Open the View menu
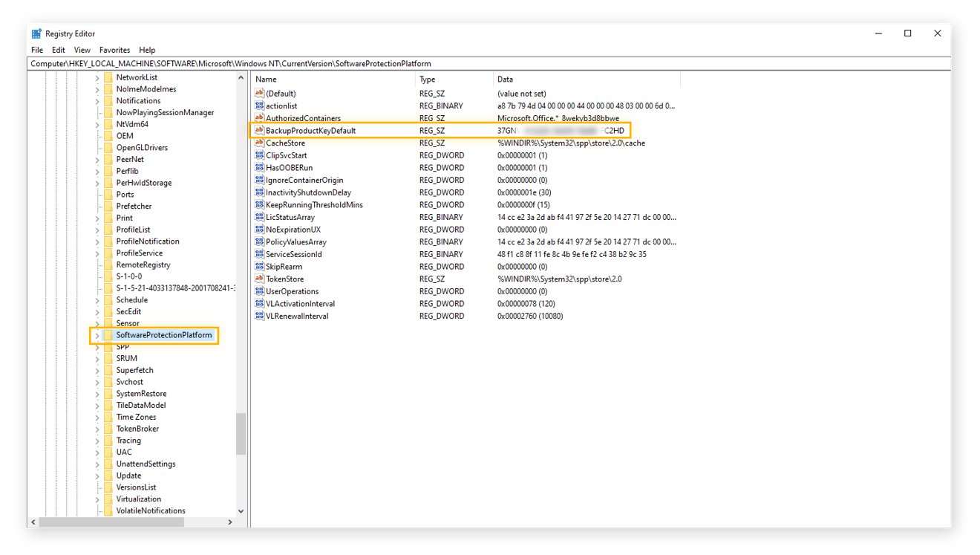980x555 pixels. [81, 50]
